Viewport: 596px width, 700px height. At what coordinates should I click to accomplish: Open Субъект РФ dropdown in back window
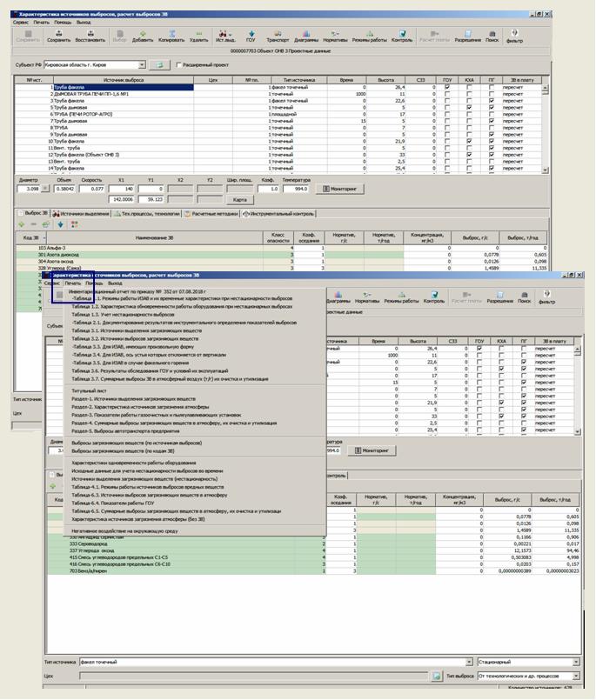pos(142,64)
